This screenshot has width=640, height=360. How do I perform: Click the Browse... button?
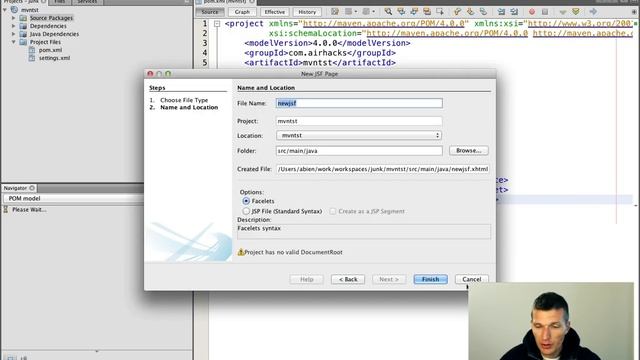point(469,151)
